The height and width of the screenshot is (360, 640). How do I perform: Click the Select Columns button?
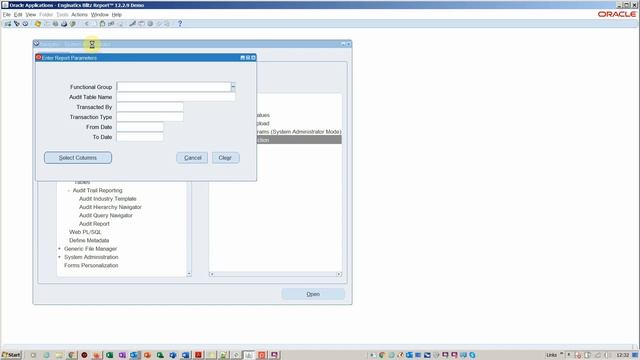point(78,158)
